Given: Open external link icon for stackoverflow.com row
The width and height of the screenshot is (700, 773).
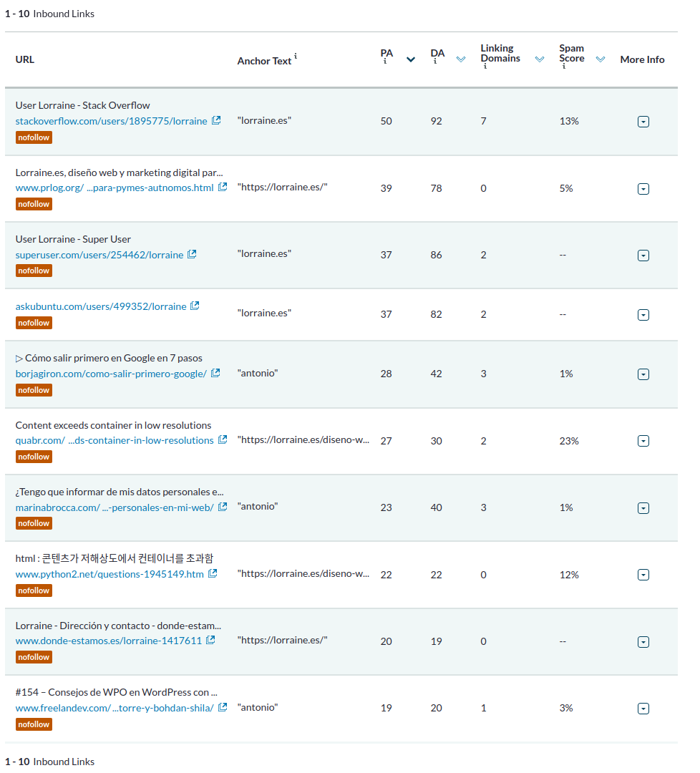Looking at the screenshot, I should (x=216, y=121).
